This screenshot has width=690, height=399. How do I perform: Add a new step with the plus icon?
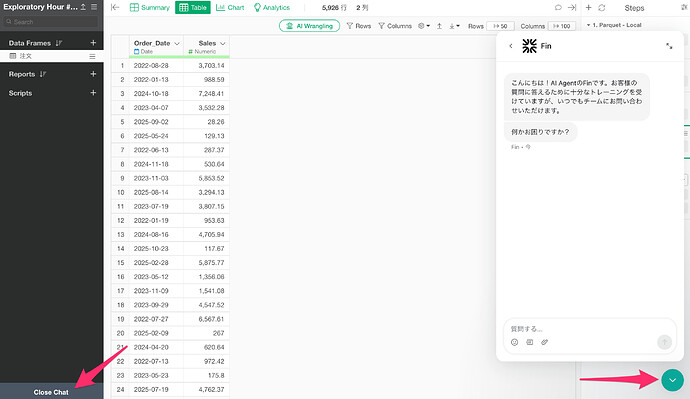[589, 7]
